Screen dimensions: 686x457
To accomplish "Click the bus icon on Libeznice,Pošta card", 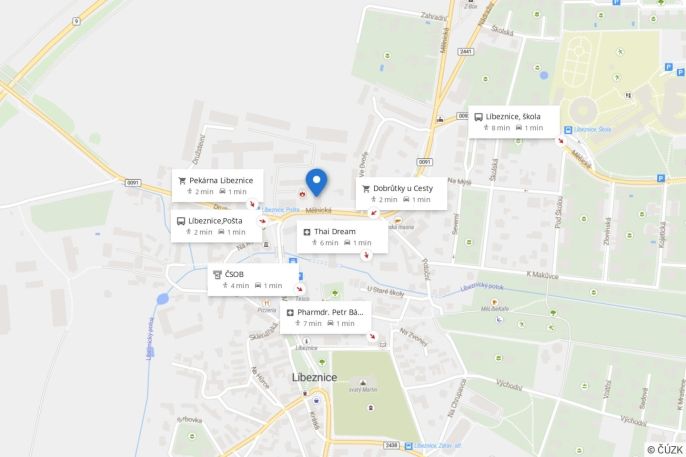I will pyautogui.click(x=181, y=221).
